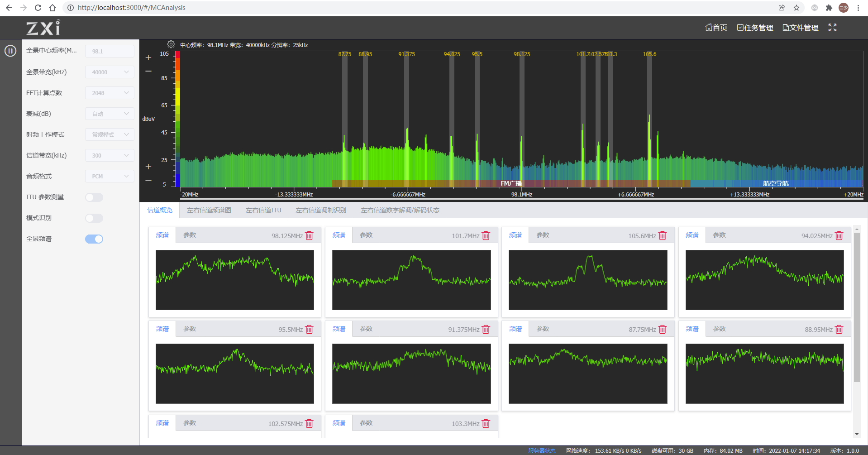Delete the 95.5MHz channel card
868x455 pixels.
tap(310, 329)
